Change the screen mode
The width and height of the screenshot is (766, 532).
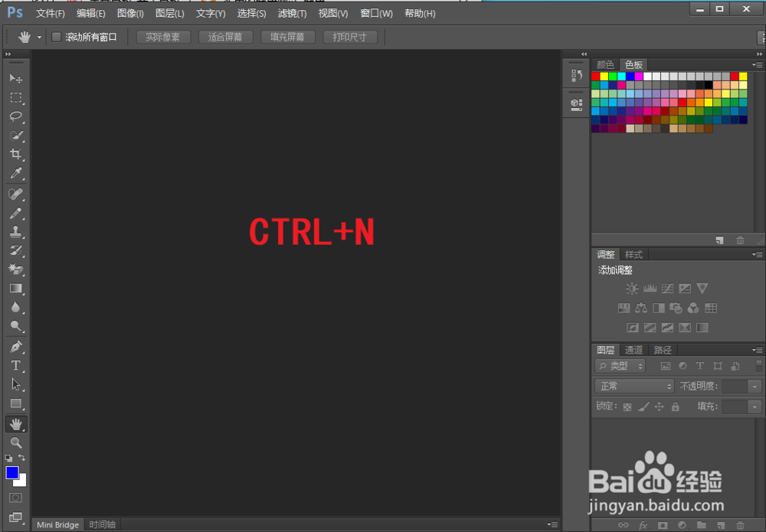(15, 517)
